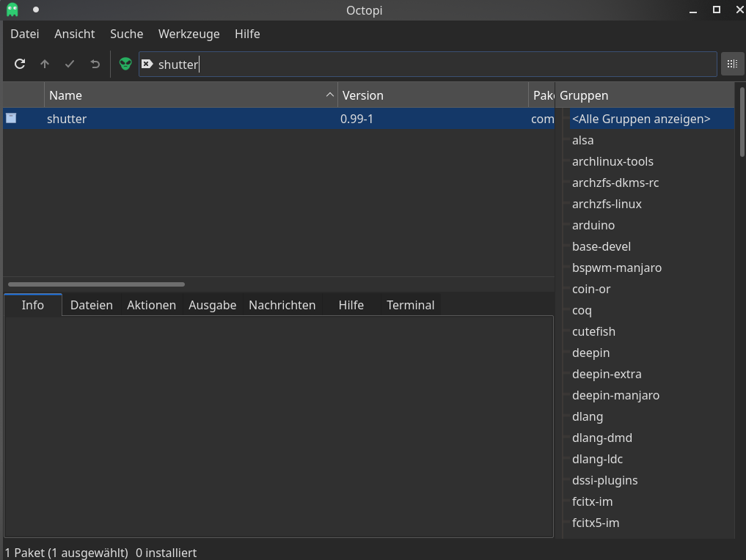Toggle the groups panel grid icon
This screenshot has height=560, width=746.
731,65
